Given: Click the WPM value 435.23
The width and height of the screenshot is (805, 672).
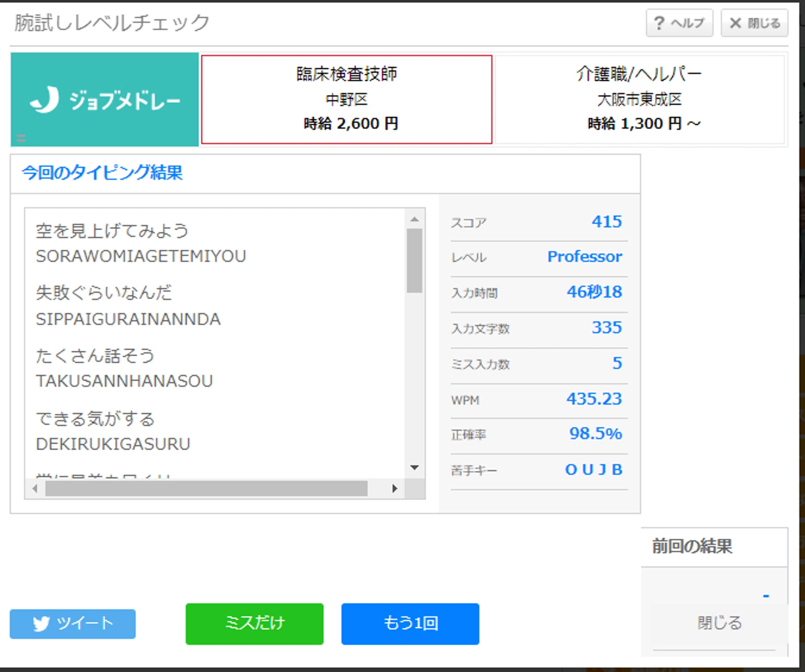Looking at the screenshot, I should coord(594,399).
